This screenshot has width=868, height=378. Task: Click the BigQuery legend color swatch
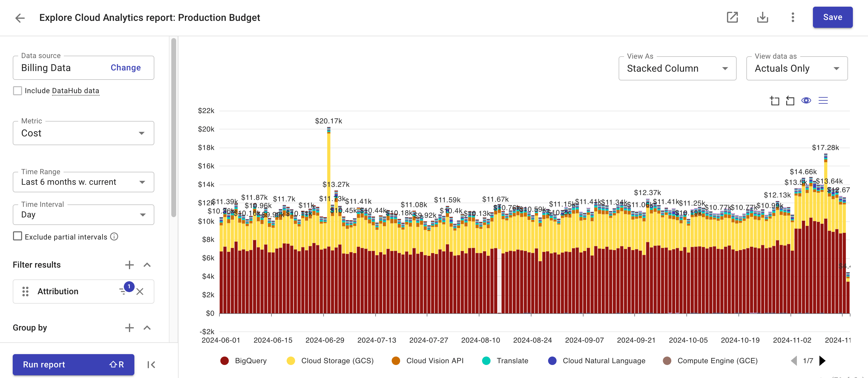224,361
